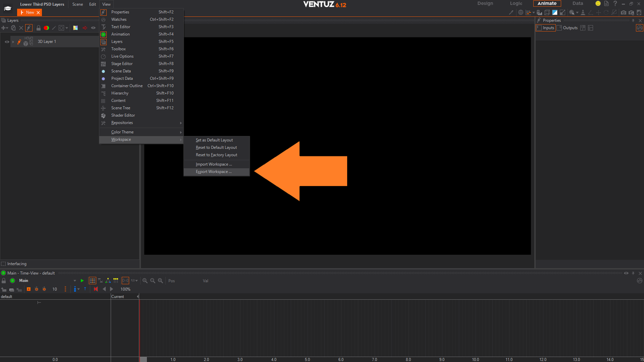644x362 pixels.
Task: Open the Color Theme submenu
Action: (141, 132)
